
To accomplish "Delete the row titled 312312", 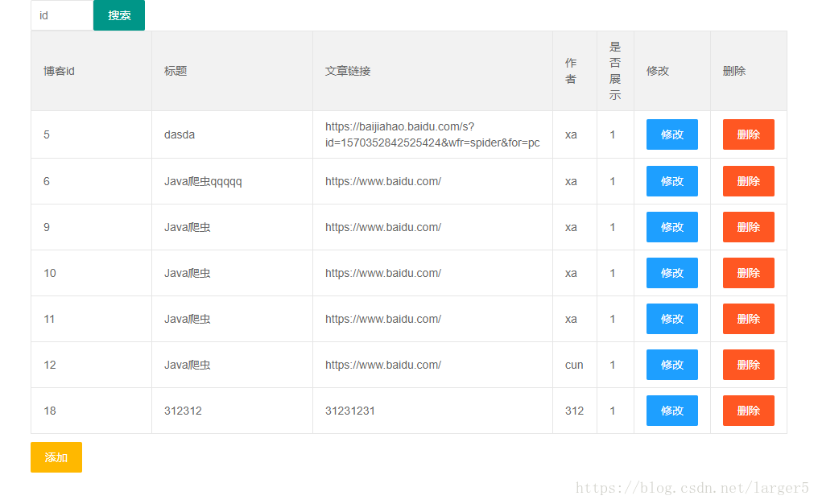I will click(x=748, y=411).
